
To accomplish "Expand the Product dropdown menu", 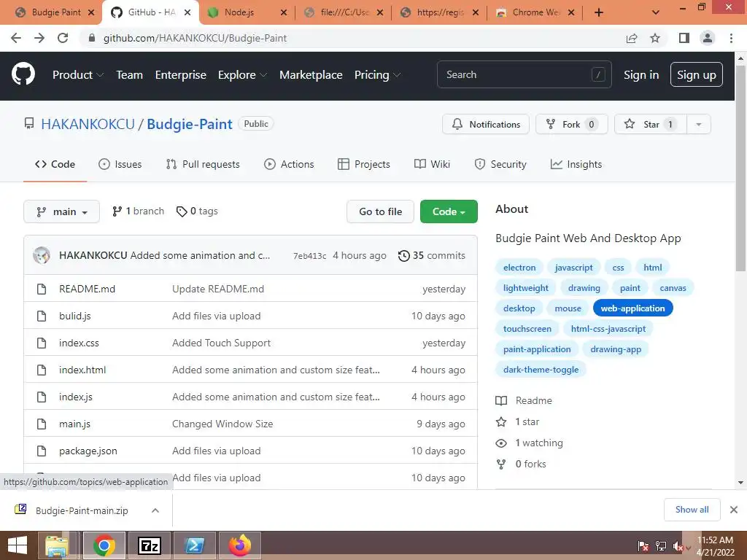I will [78, 75].
